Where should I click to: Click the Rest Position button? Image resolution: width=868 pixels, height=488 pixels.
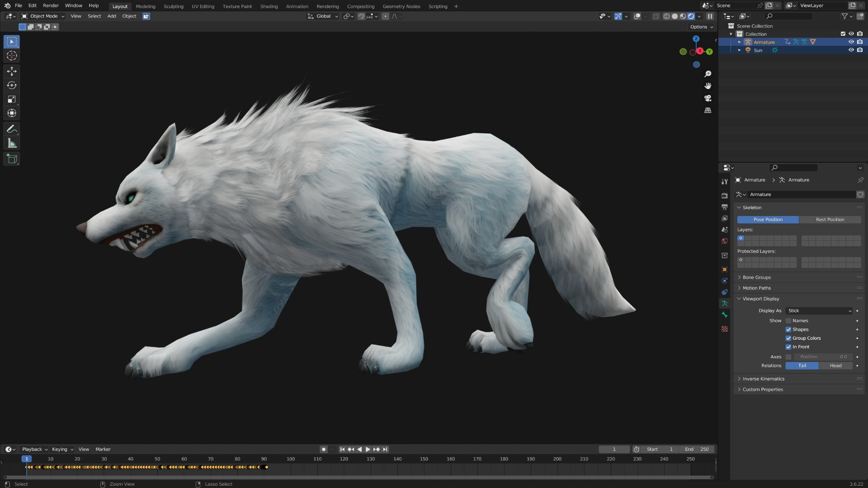(830, 220)
